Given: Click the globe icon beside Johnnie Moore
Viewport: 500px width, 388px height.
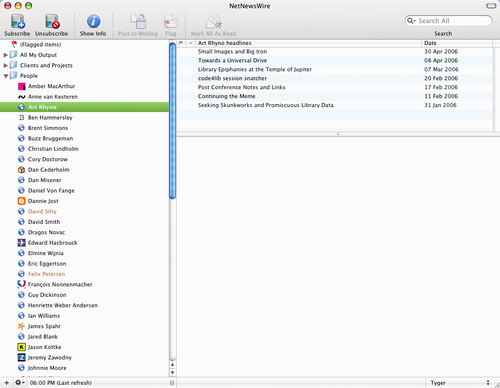Looking at the screenshot, I should (21, 368).
